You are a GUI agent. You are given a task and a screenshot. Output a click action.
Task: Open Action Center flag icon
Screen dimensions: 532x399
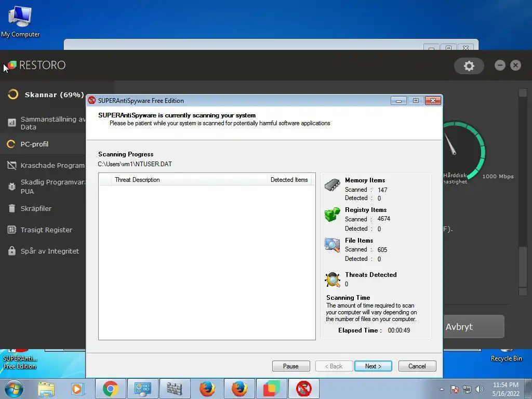click(455, 389)
